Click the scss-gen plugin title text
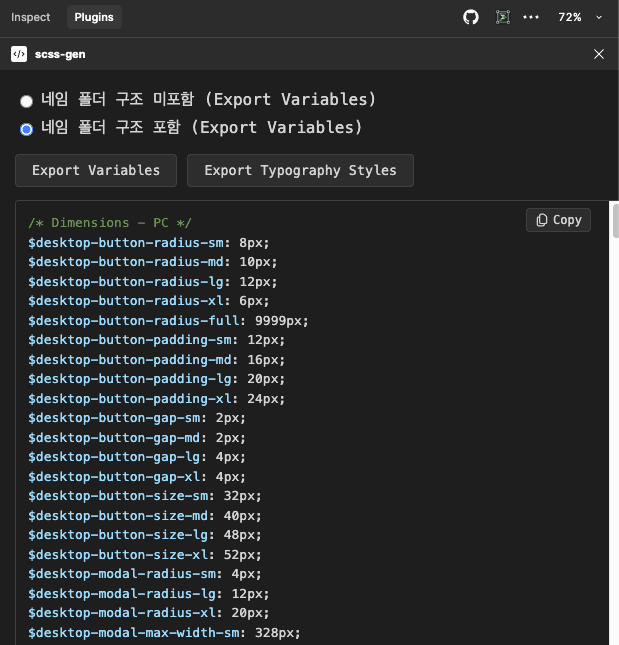The width and height of the screenshot is (619, 645). (60, 54)
